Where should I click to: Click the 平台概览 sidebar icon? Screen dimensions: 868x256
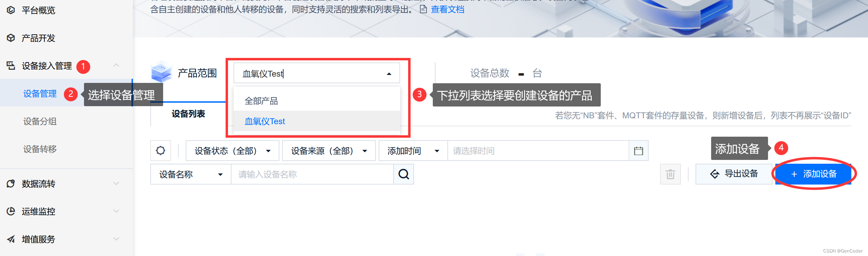pos(11,10)
